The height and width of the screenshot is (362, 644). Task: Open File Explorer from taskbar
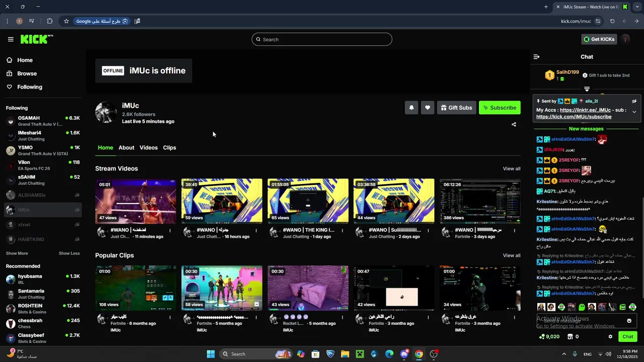coord(345,354)
